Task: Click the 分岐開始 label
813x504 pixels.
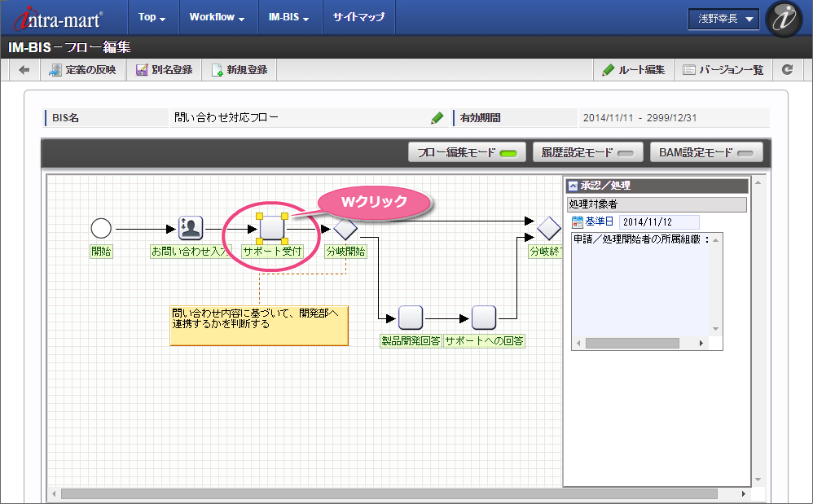Action: (346, 252)
